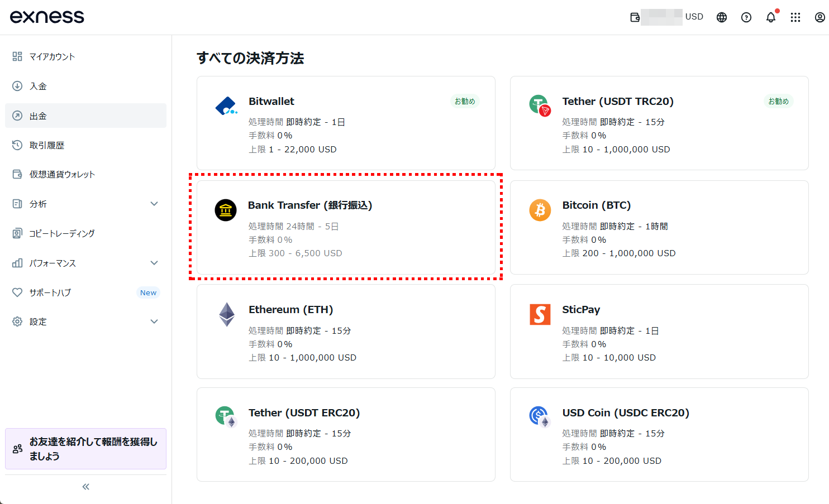Click the USD Coin ERC20 icon

[540, 417]
